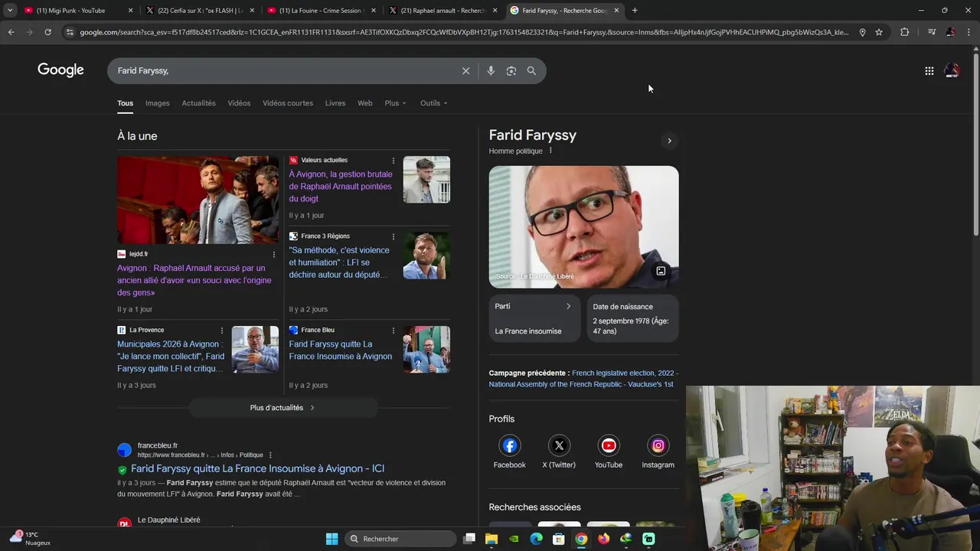Open Municipales 2026 à Avignon article
The width and height of the screenshot is (980, 551).
click(171, 356)
